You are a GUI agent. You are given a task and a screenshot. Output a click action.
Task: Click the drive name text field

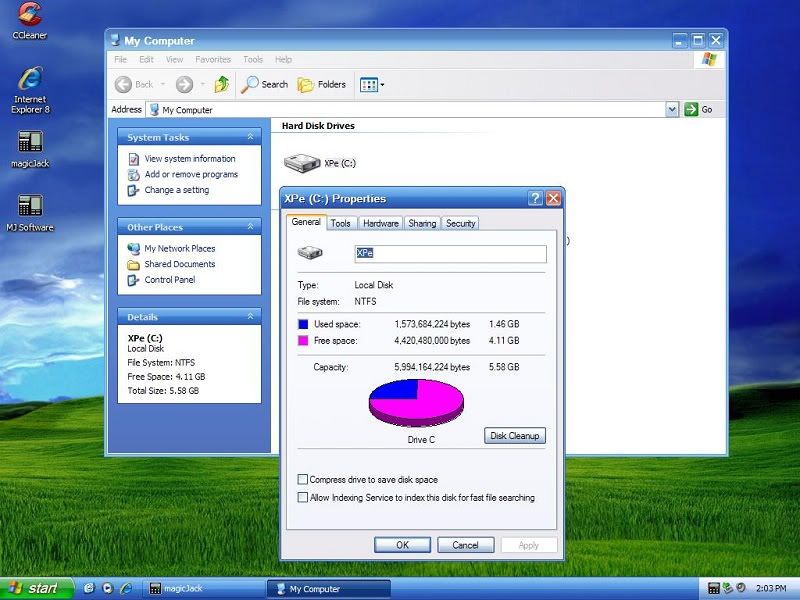pos(450,254)
